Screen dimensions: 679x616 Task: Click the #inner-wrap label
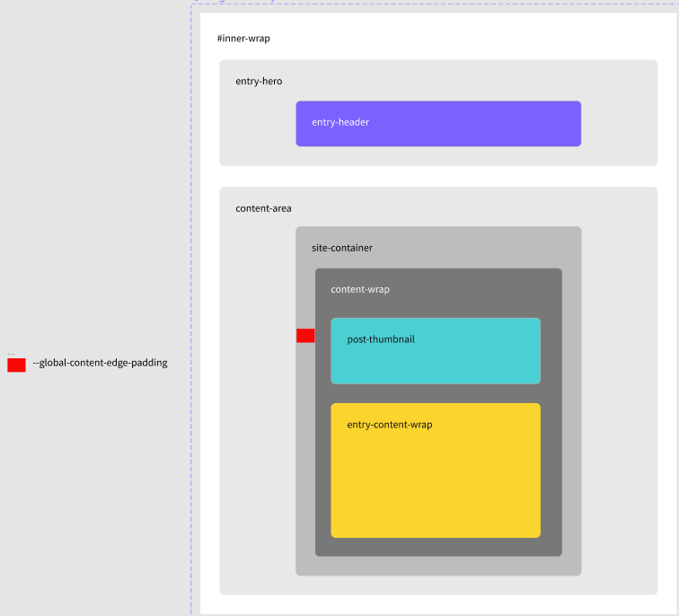(243, 39)
